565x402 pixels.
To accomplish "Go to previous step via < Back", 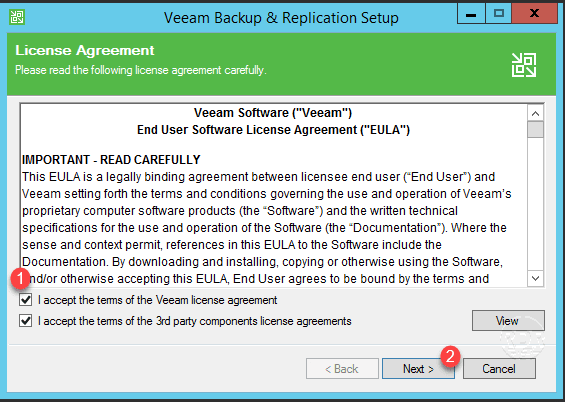I will click(x=342, y=368).
